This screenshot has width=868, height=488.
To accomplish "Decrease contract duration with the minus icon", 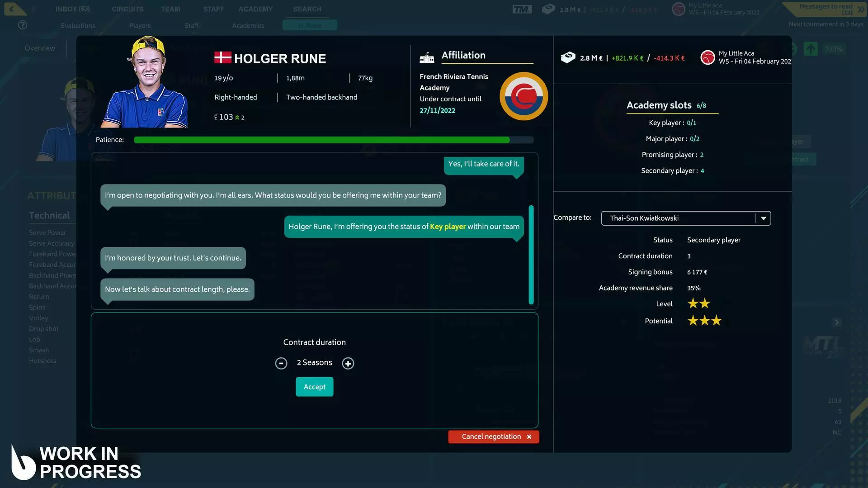I will [x=281, y=363].
